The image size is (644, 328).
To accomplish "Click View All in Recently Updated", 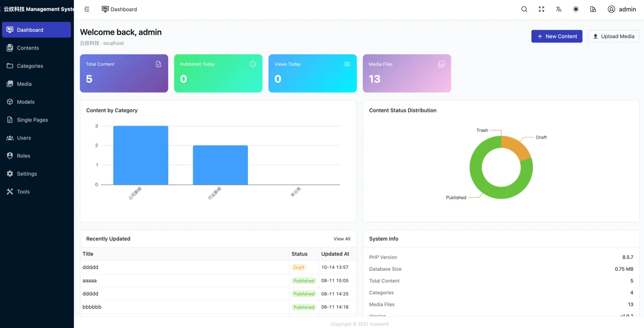I will pyautogui.click(x=342, y=239).
